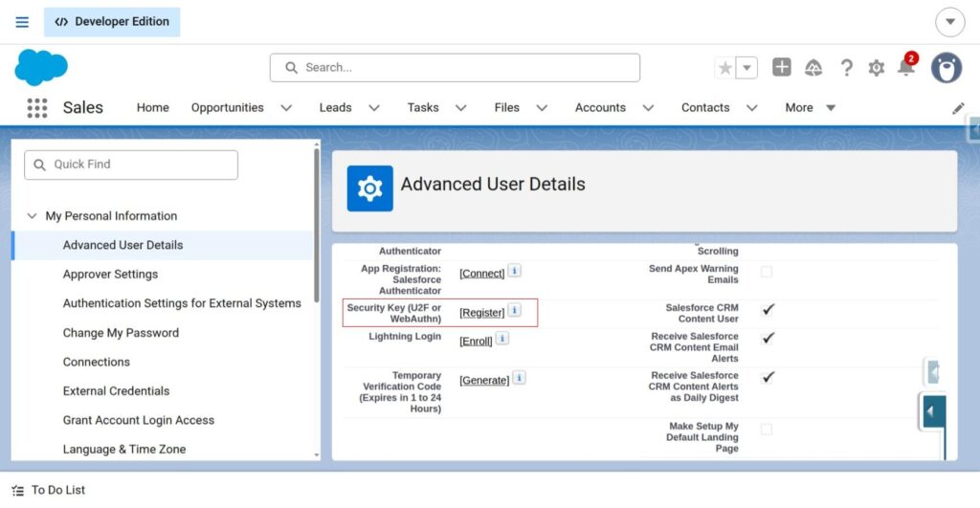Click the light gray side panel arrow
Image resolution: width=980 pixels, height=508 pixels.
click(933, 373)
